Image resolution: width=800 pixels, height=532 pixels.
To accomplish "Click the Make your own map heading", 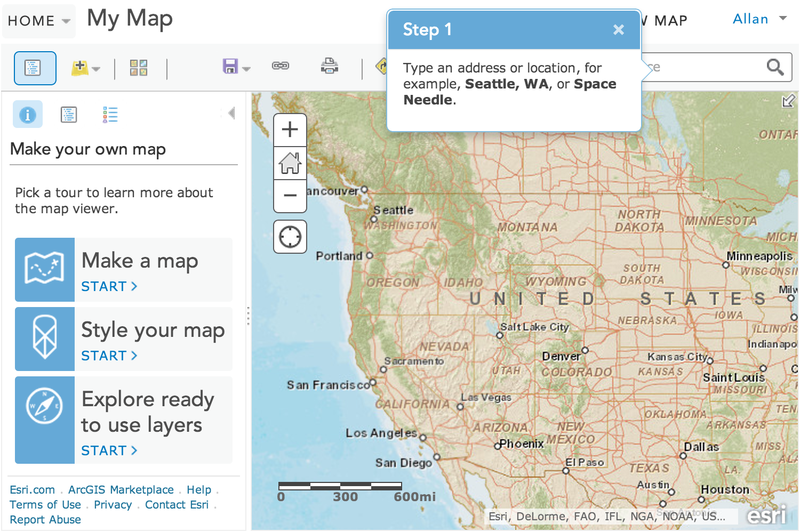I will coord(88,149).
